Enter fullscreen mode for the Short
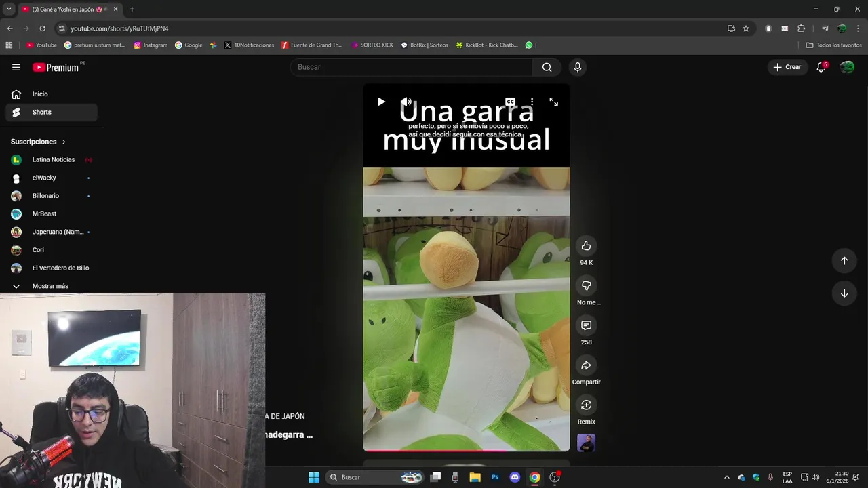868x488 pixels. [554, 102]
